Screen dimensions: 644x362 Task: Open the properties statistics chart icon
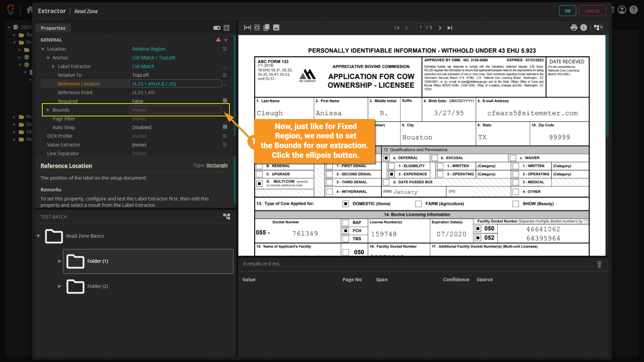click(x=227, y=28)
